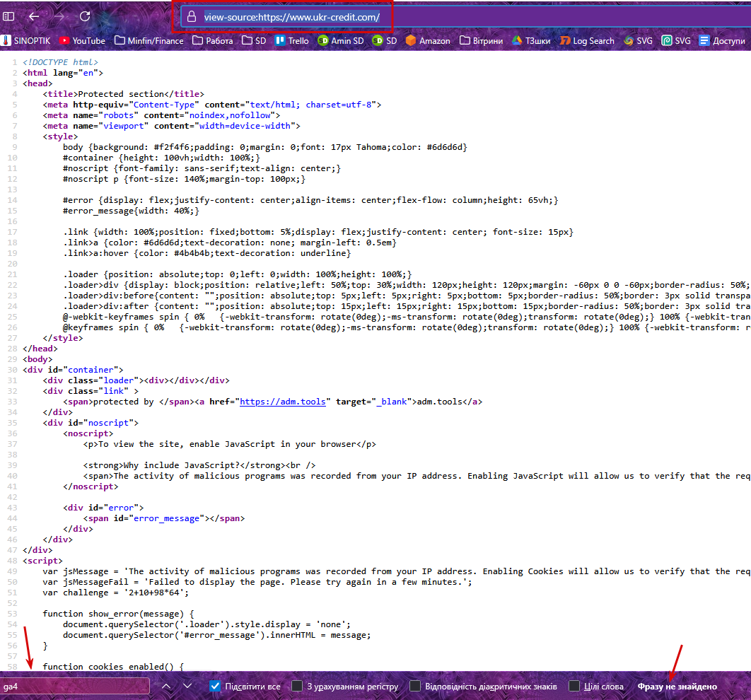Open the SINOPTIK bookmark
The width and height of the screenshot is (751, 700).
coord(26,41)
